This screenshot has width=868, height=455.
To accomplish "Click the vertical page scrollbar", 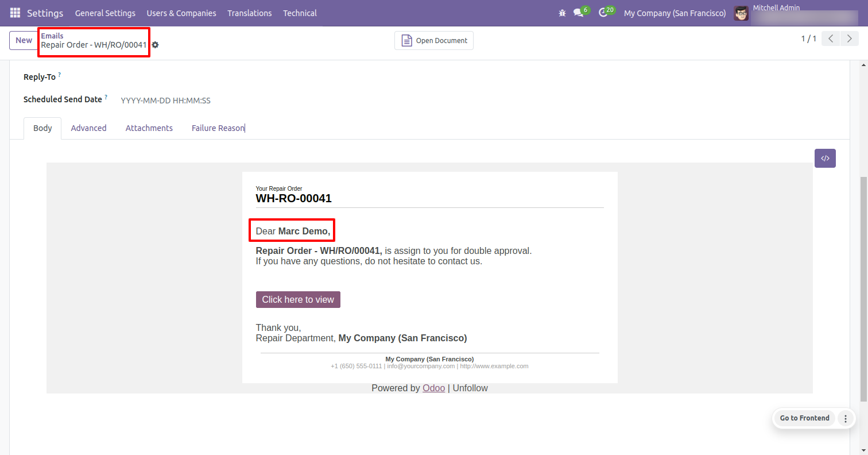I will [x=863, y=290].
